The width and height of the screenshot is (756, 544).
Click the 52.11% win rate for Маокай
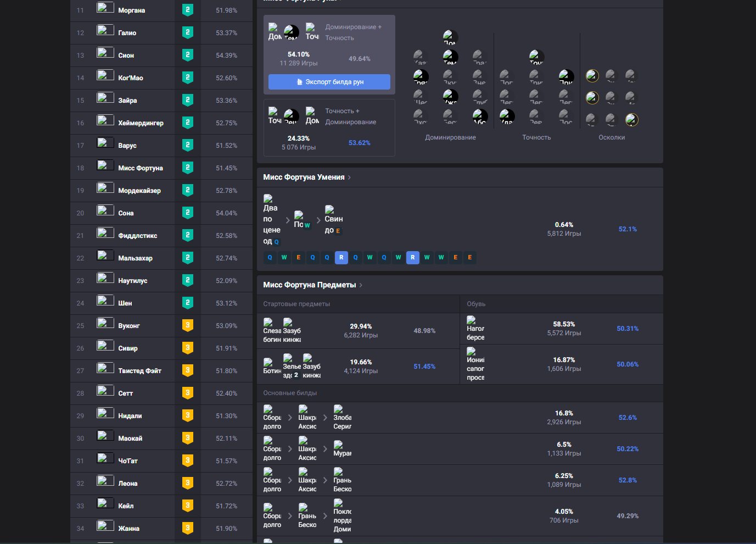[227, 438]
